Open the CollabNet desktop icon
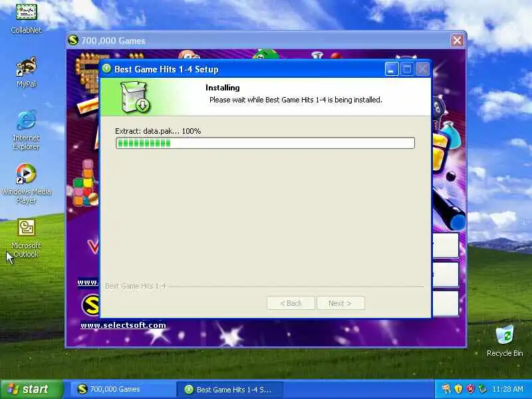532x399 pixels. pos(26,18)
